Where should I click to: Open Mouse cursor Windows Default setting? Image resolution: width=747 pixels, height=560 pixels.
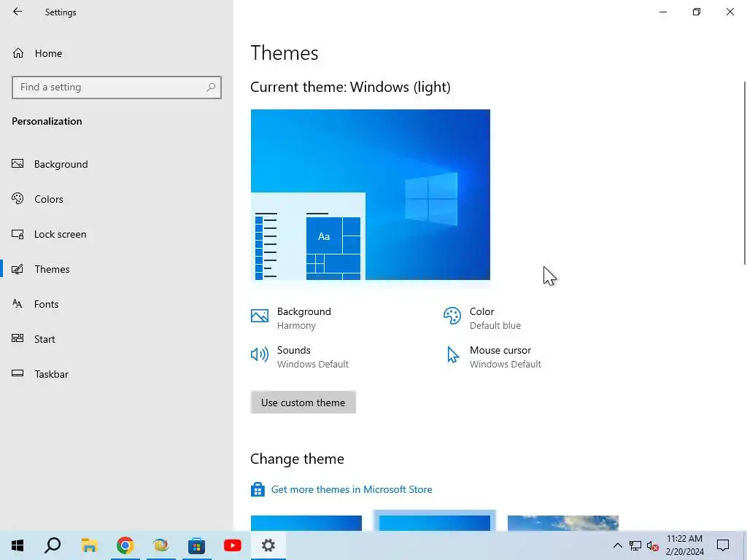[x=505, y=357]
